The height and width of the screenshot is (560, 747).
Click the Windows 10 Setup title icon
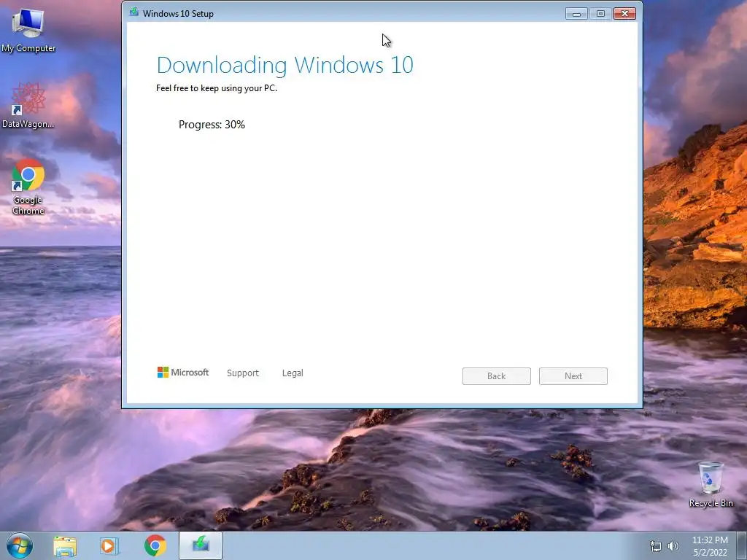(x=134, y=13)
